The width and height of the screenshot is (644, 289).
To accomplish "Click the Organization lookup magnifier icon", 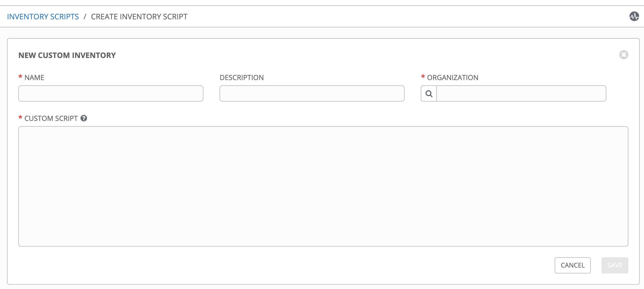I will [429, 94].
